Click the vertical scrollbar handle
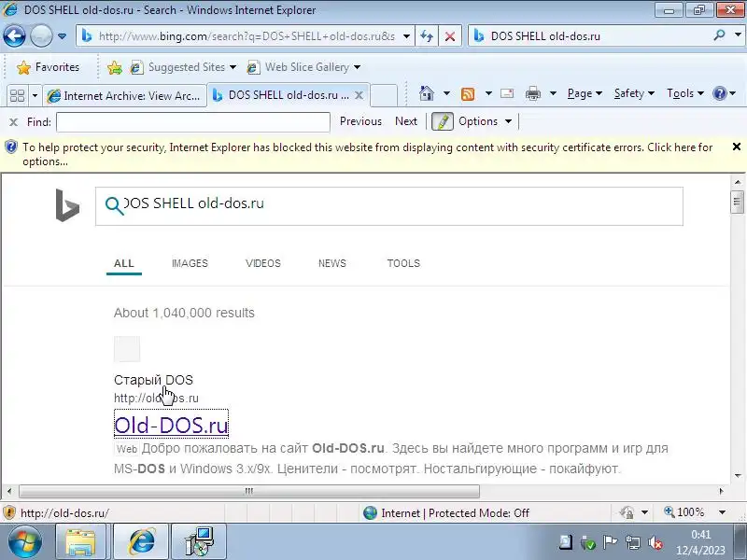 (737, 202)
